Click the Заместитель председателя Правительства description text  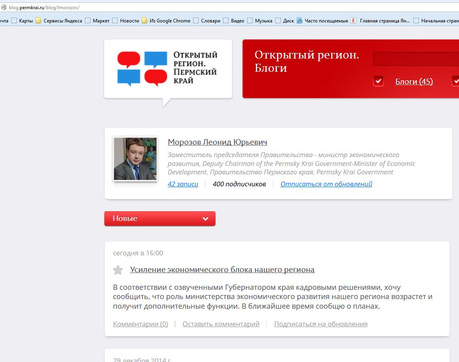click(x=291, y=163)
